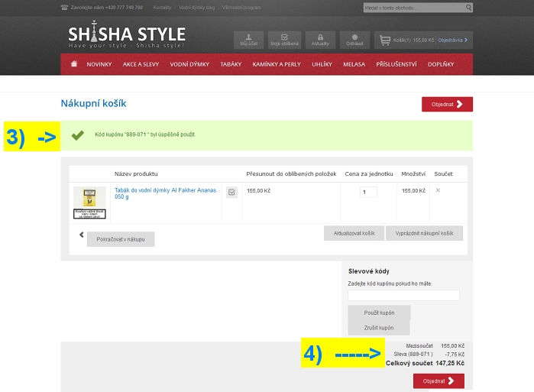Click Aktualizovat košík button
Viewport: 534px width, 392px height.
354,233
